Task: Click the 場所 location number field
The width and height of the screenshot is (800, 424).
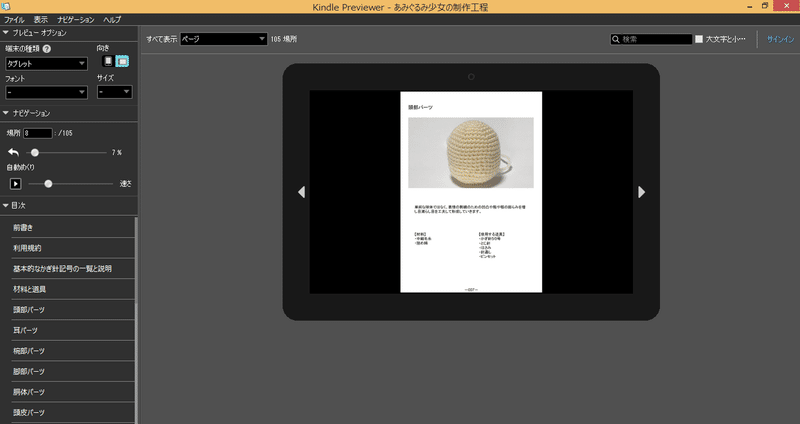Action: pyautogui.click(x=38, y=133)
